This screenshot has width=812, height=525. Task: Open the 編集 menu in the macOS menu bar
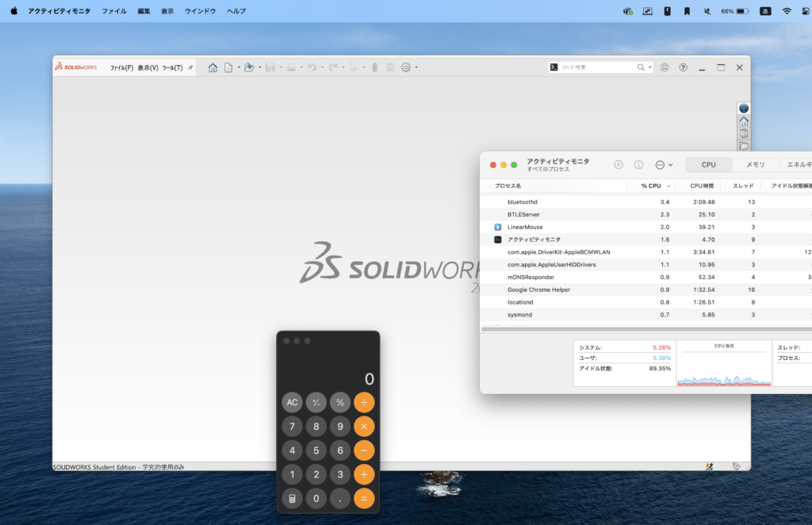[x=144, y=11]
